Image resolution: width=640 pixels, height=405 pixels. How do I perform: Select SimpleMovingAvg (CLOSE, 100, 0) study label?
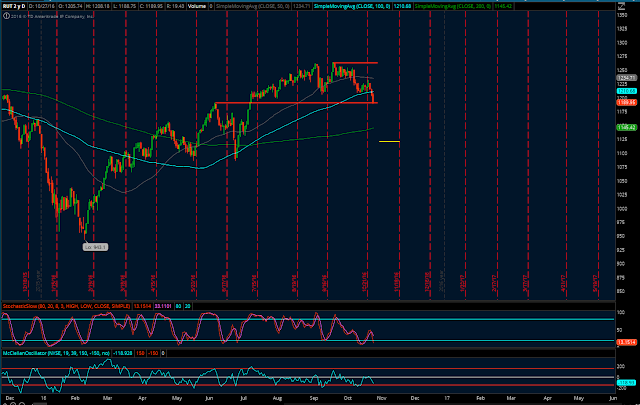pos(351,7)
